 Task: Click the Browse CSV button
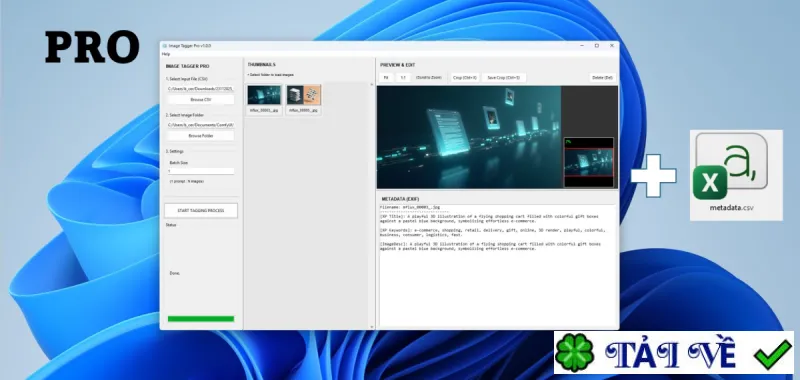(x=201, y=99)
